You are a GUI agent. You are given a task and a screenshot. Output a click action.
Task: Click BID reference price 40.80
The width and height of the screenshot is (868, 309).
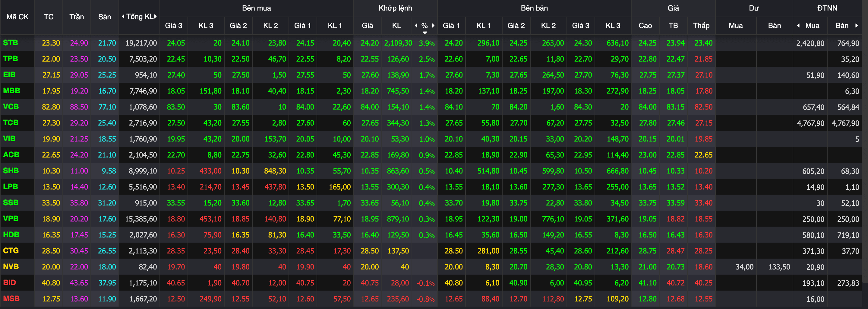tap(51, 283)
